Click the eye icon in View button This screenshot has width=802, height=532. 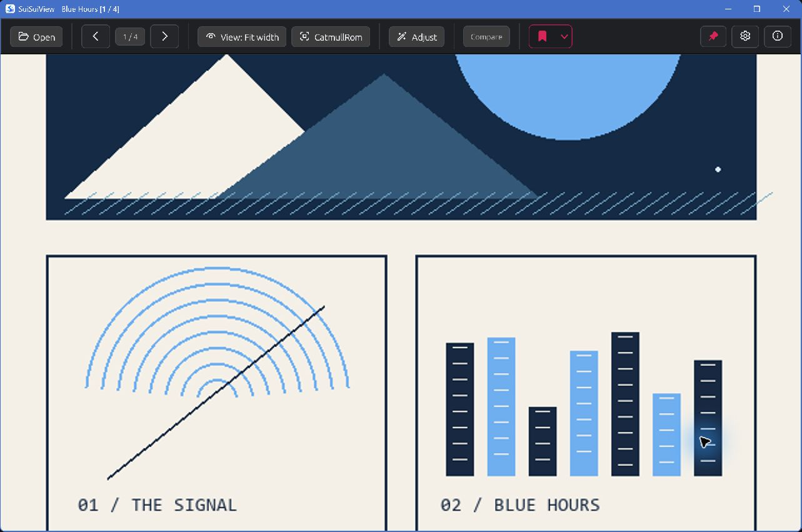coord(211,36)
